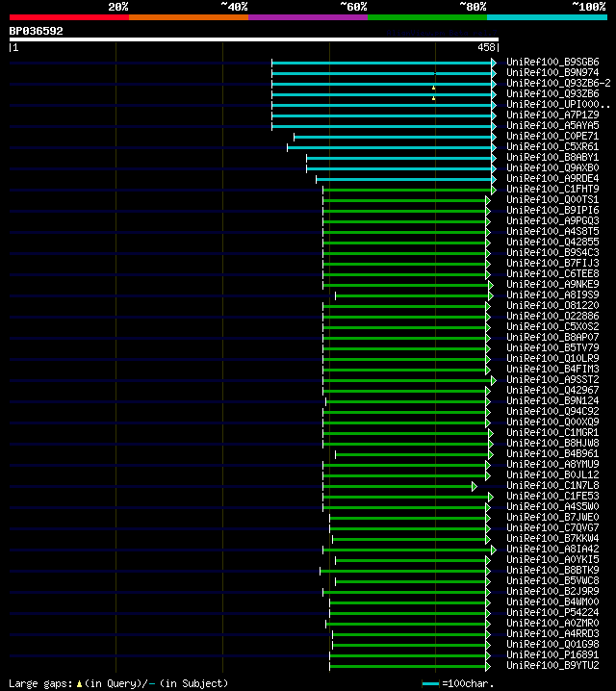Click the query end position 458
Viewport: 616px width, 691px height.
pos(487,47)
